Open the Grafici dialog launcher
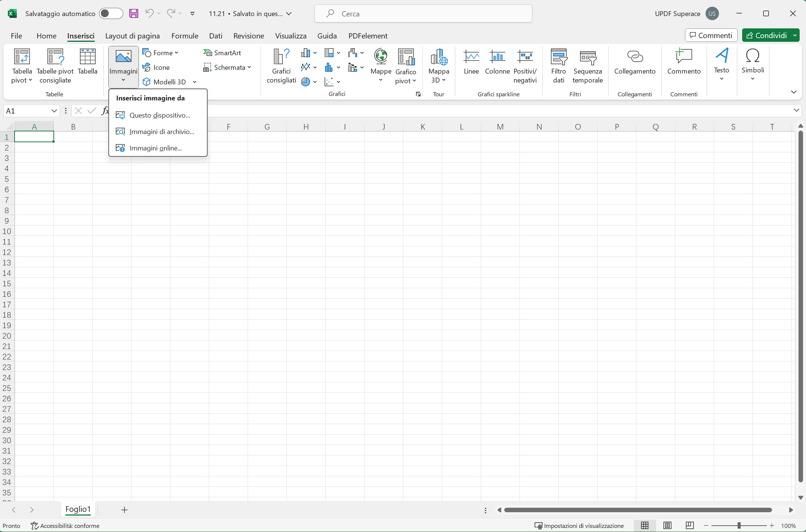This screenshot has height=532, width=806. click(x=418, y=94)
